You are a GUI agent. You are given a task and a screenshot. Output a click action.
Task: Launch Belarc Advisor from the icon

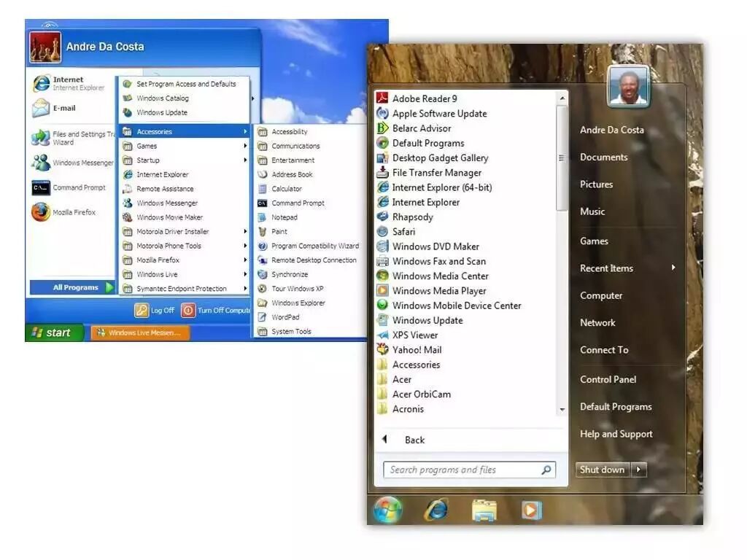pos(382,128)
